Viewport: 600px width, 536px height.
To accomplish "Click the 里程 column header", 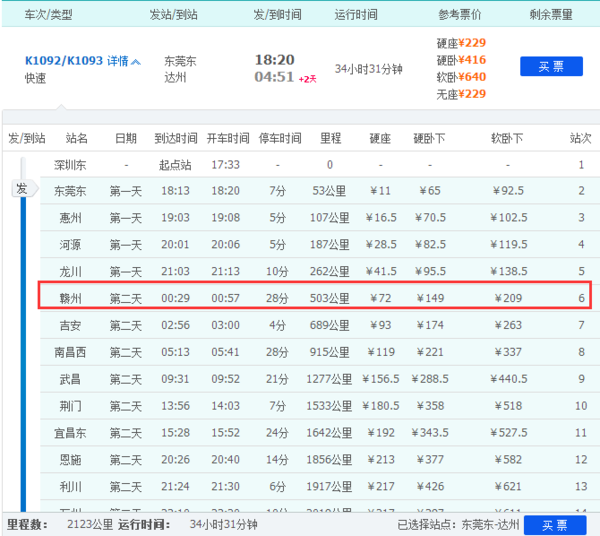I will tap(329, 138).
